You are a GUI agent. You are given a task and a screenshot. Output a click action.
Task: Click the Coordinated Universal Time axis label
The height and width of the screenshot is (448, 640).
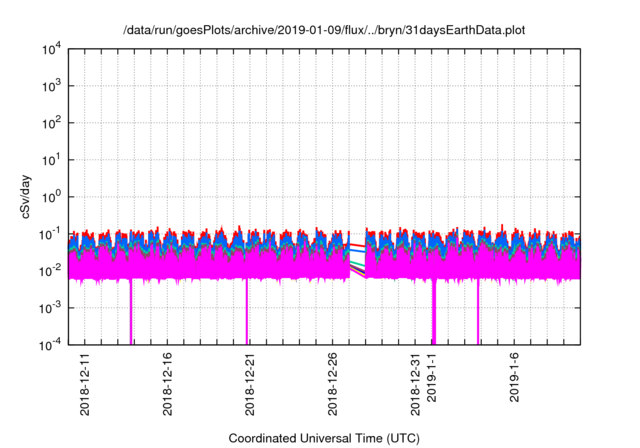324,438
